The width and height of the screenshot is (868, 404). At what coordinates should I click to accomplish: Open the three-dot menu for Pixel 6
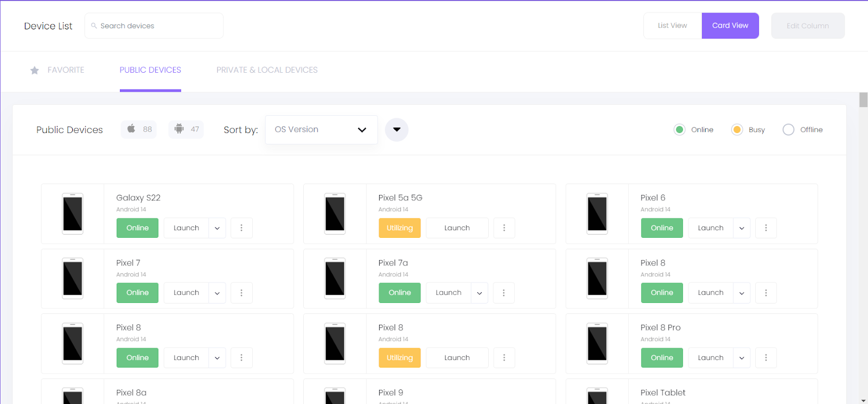766,228
